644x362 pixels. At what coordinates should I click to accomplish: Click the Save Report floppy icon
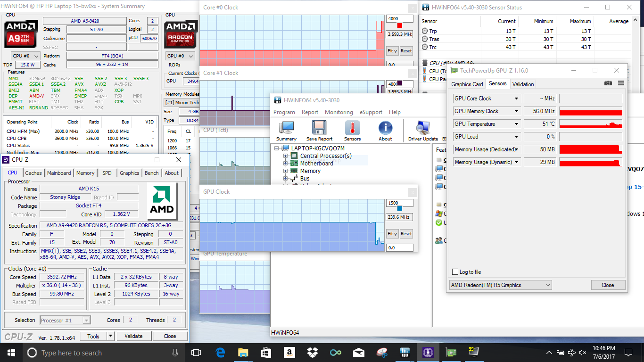tap(319, 131)
